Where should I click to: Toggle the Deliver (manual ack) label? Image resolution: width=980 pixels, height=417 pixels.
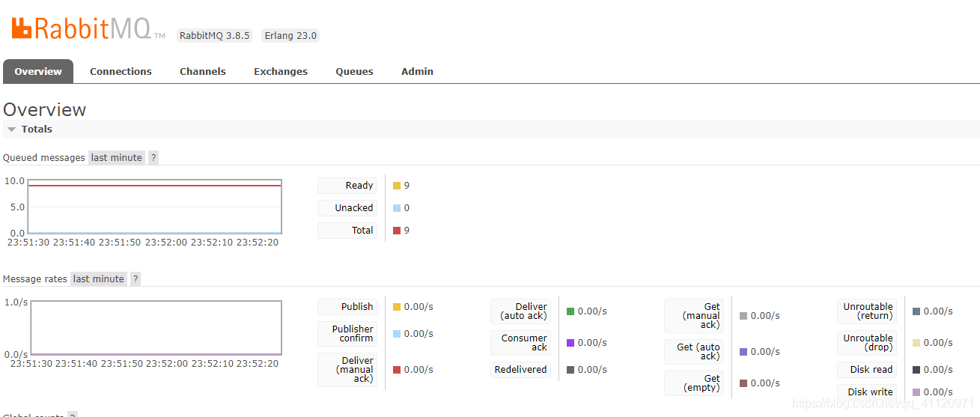pos(347,369)
